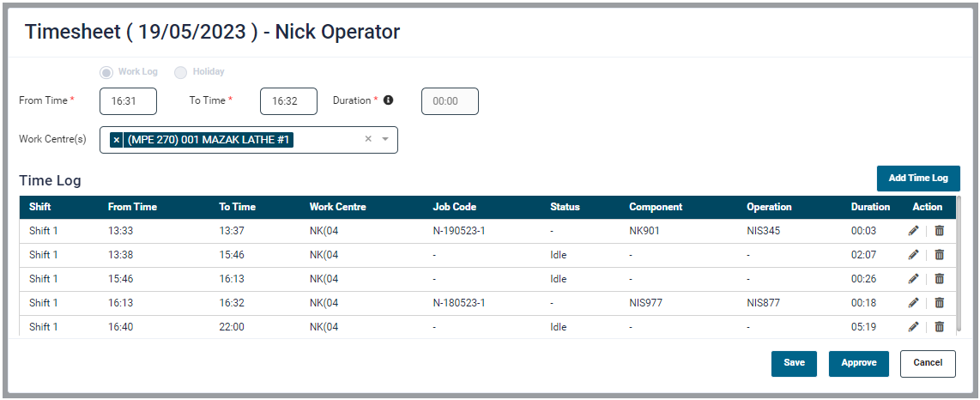
Task: Edit the 15:46 to 16:13 idle entry
Action: click(x=913, y=279)
